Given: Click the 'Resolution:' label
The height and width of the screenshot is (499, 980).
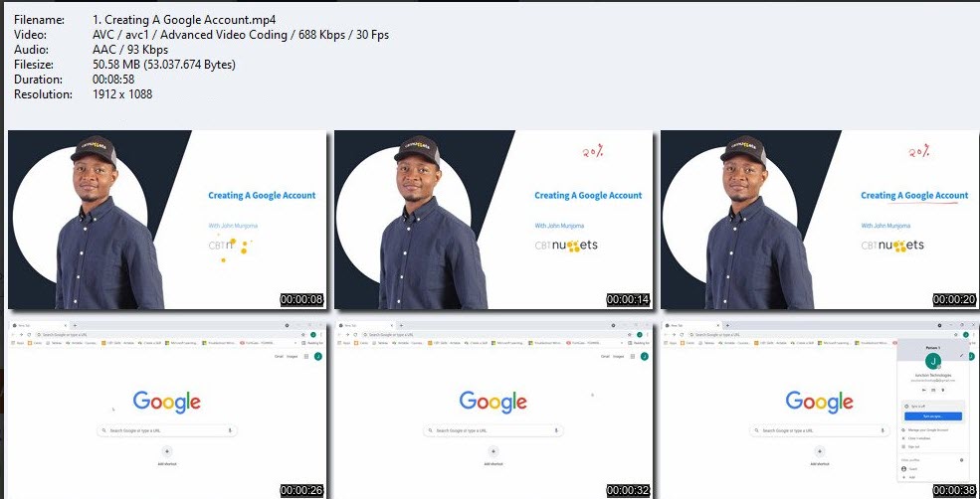Looking at the screenshot, I should (x=43, y=94).
